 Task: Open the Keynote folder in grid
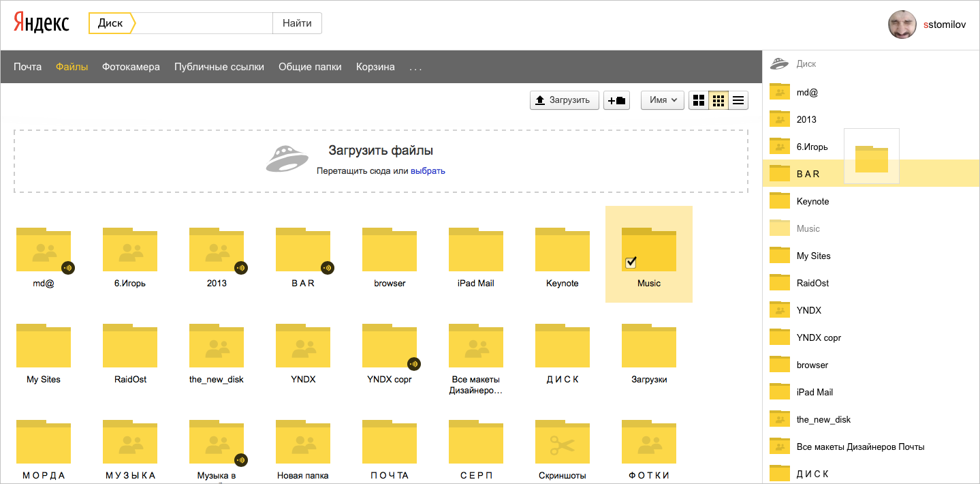point(563,250)
